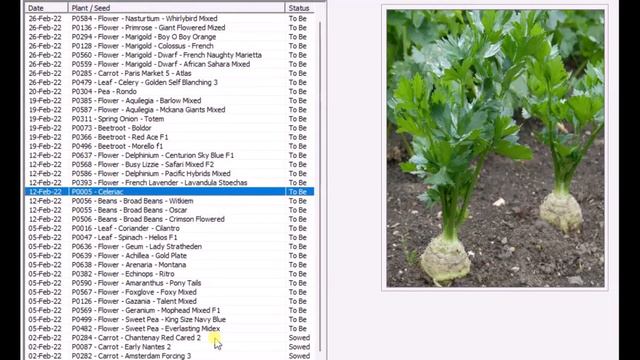This screenshot has width=640, height=360.
Task: Select row P0567 Foxglove Foxy Mixed
Action: pyautogui.click(x=169, y=292)
